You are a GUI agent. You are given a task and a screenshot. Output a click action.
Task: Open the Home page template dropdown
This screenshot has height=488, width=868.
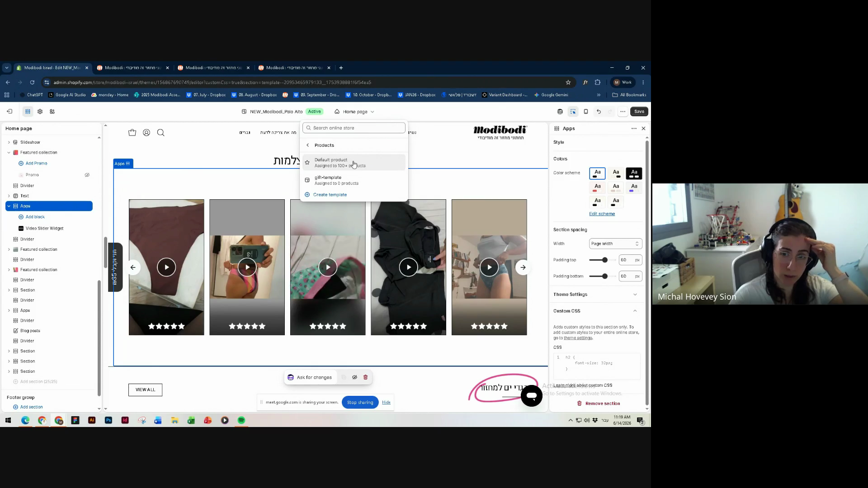coord(354,112)
